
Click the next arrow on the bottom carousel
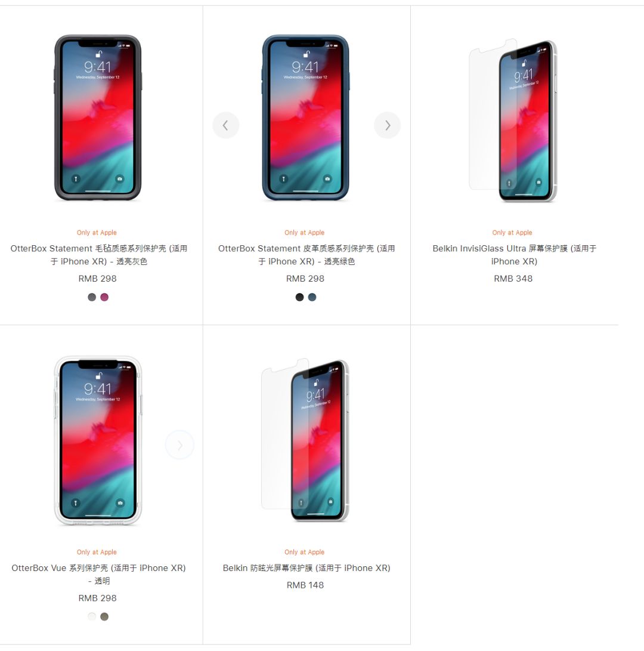tap(179, 444)
